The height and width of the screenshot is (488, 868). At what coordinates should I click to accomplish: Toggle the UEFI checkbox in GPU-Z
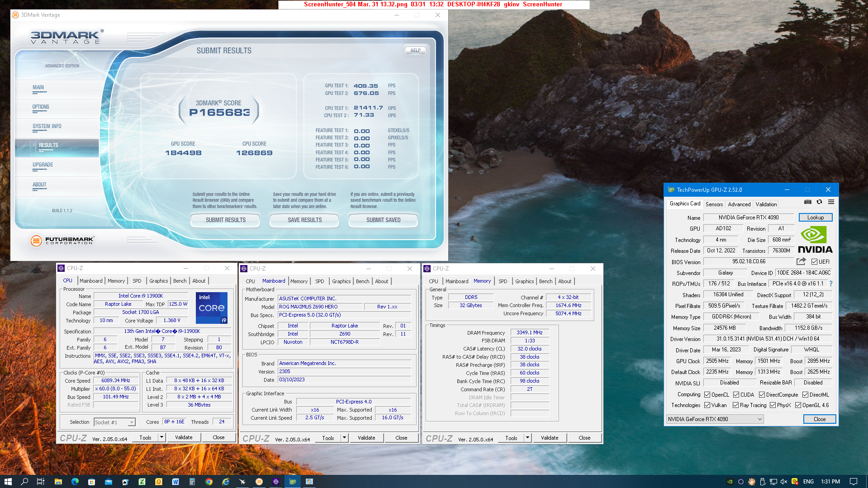[814, 262]
